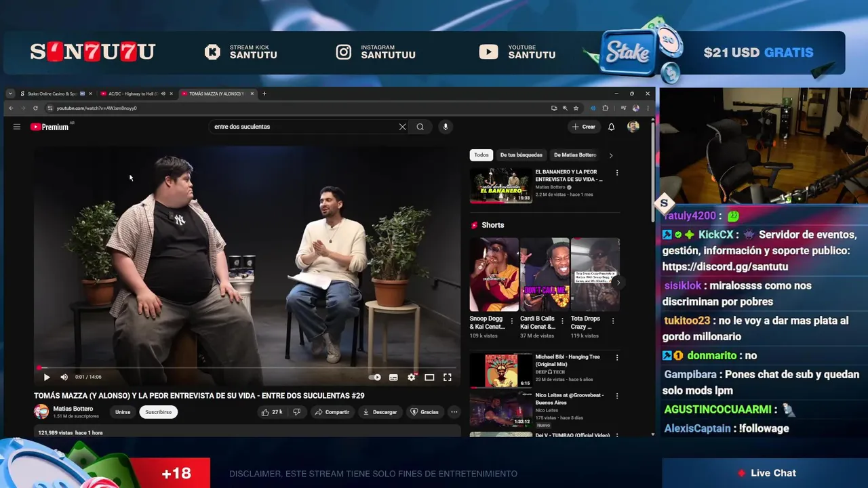Open YouTube notifications bell
The height and width of the screenshot is (488, 868).
tap(611, 127)
